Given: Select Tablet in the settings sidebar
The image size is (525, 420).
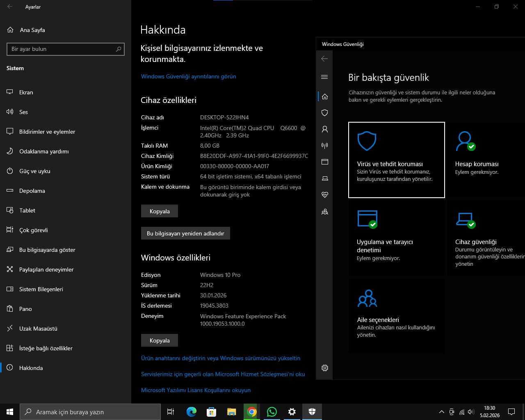Looking at the screenshot, I should (x=66, y=210).
